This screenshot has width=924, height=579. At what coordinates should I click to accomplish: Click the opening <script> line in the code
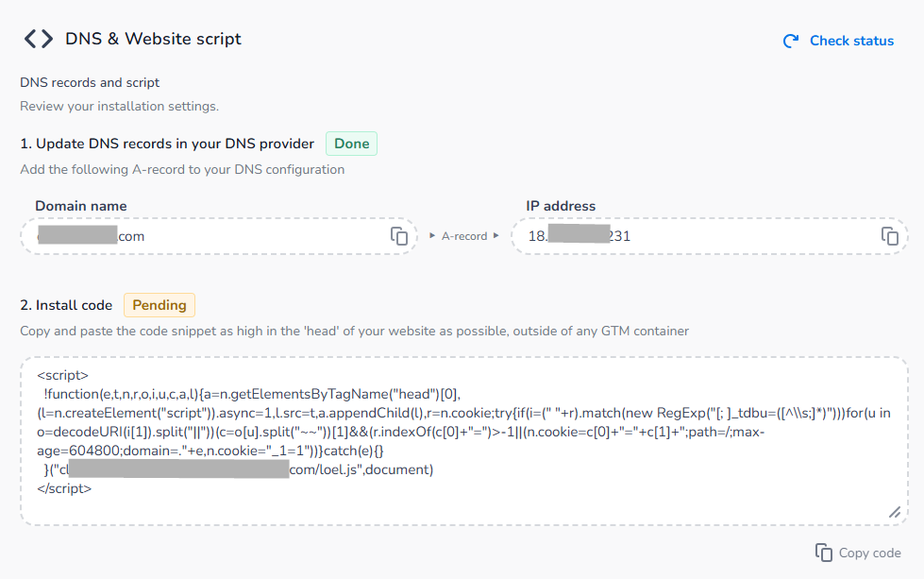click(x=62, y=376)
